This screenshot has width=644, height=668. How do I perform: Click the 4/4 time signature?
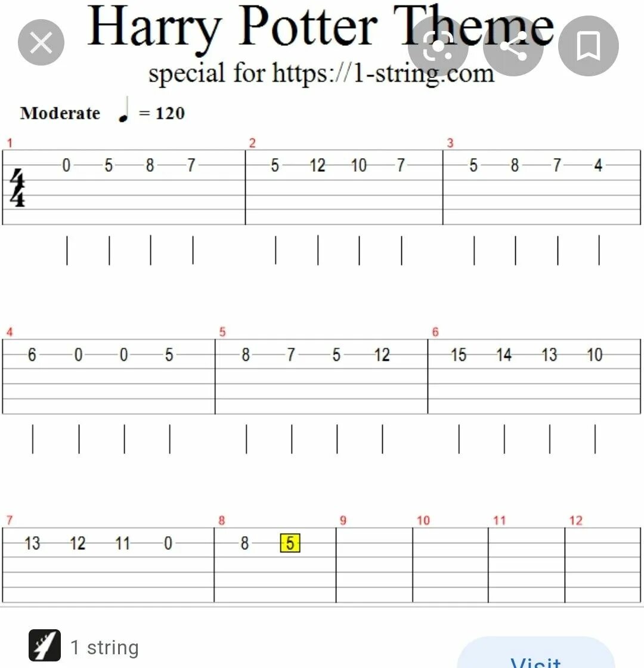(17, 187)
